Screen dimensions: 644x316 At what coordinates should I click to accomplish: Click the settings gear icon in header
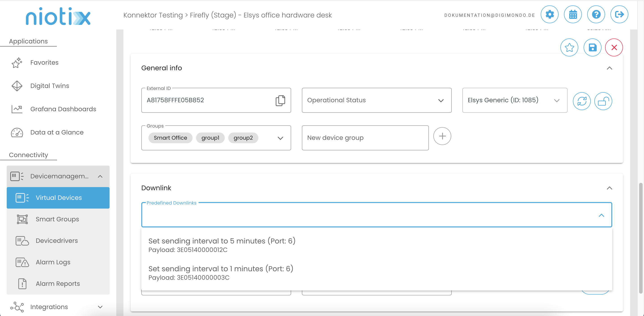click(x=549, y=15)
